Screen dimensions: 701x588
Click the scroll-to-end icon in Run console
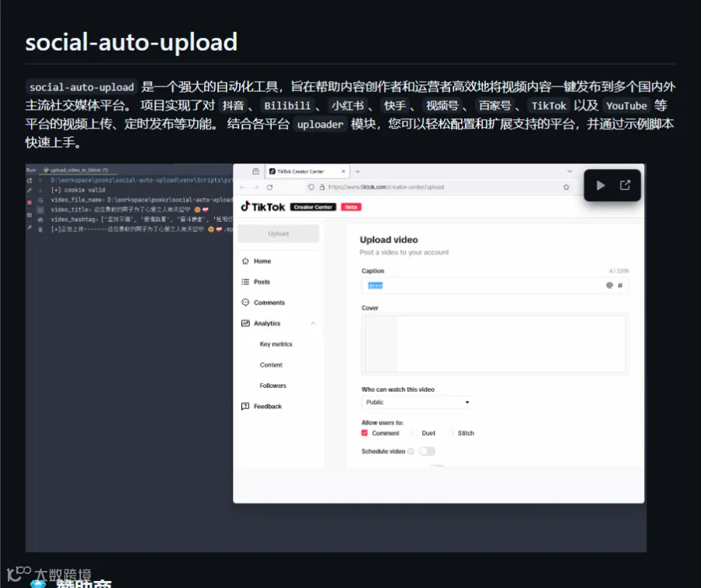pos(41,209)
